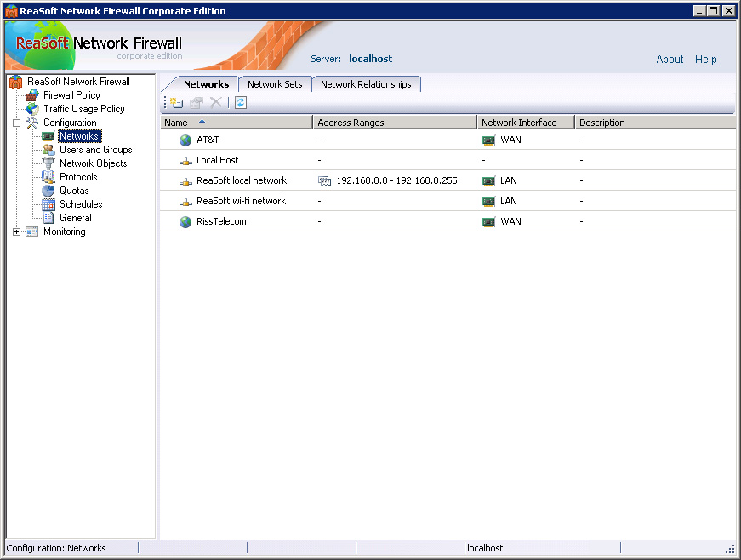Click the Network Objects icon
The image size is (741, 560).
click(x=48, y=163)
